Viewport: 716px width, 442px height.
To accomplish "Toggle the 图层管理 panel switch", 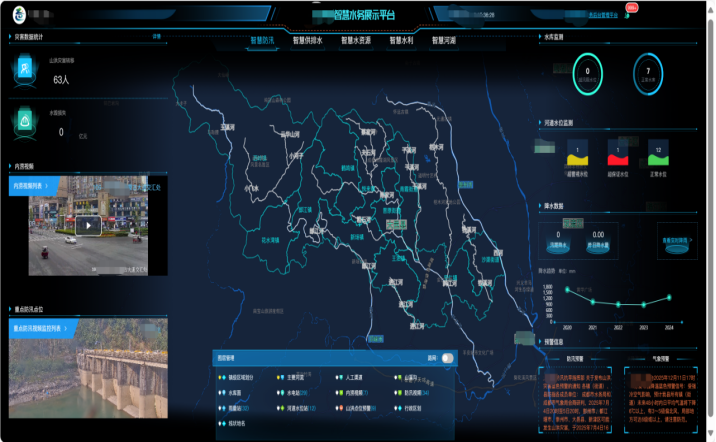I will 447,357.
